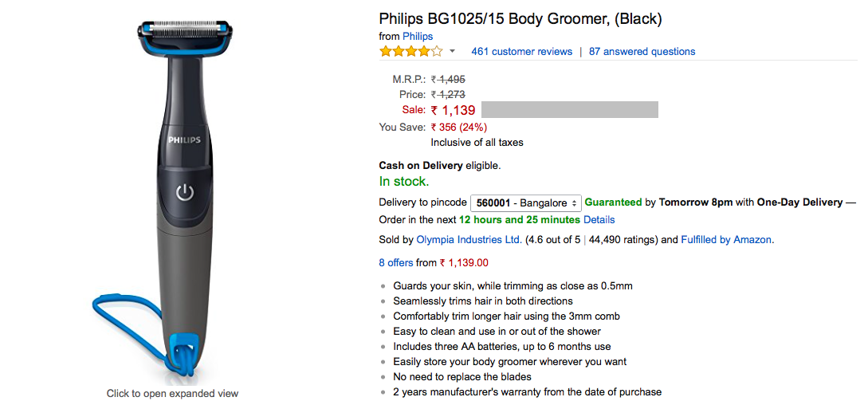The image size is (868, 401).
Task: Click the Fulfilled by Amazon link
Action: coord(727,239)
